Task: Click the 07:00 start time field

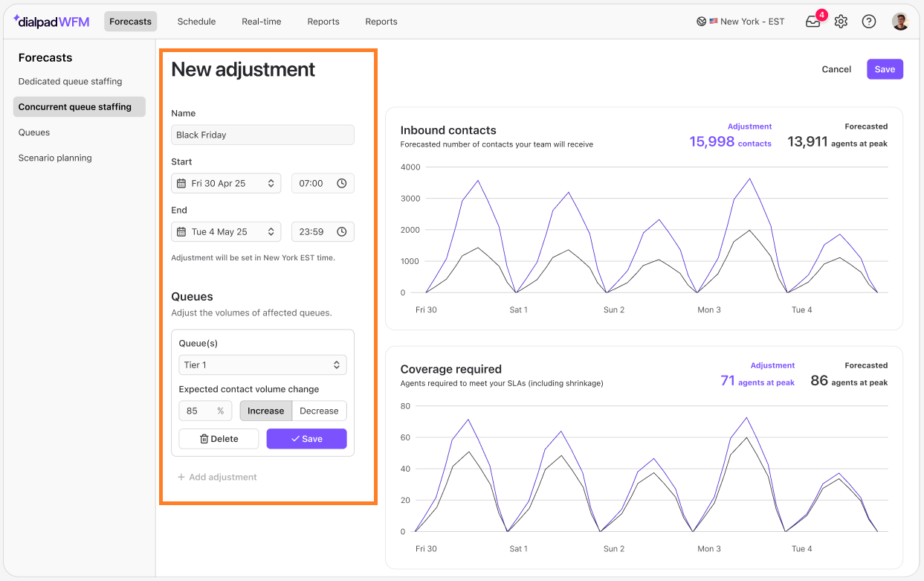Action: tap(323, 183)
